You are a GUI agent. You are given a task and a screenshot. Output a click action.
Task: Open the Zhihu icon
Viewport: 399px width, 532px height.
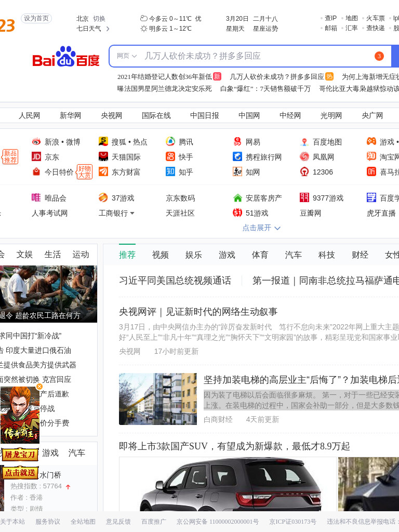(x=170, y=171)
